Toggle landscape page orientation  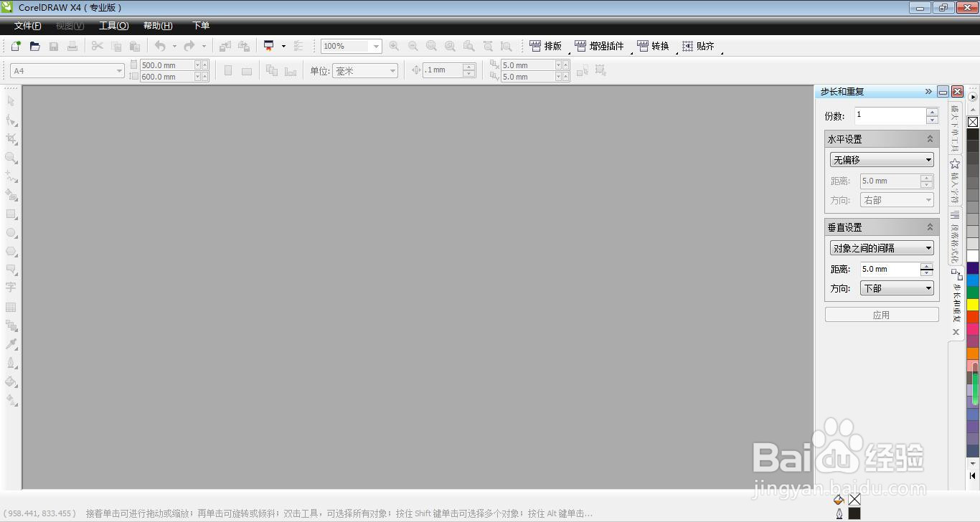point(247,70)
